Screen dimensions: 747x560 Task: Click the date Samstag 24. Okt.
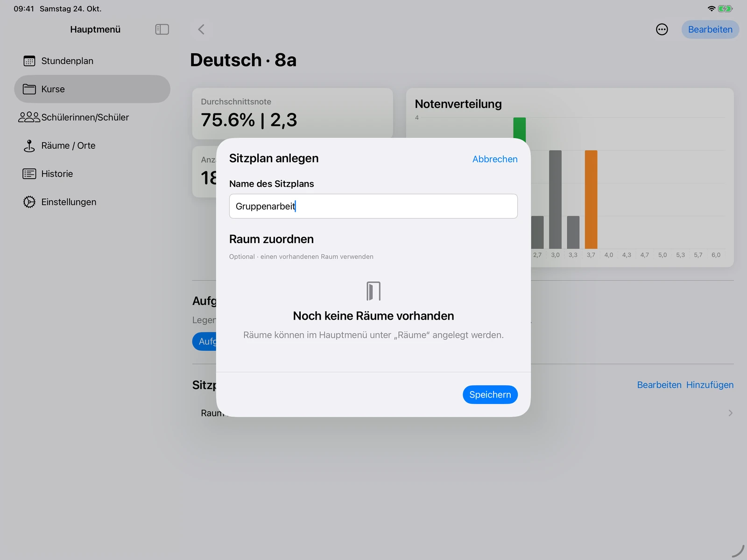(70, 9)
